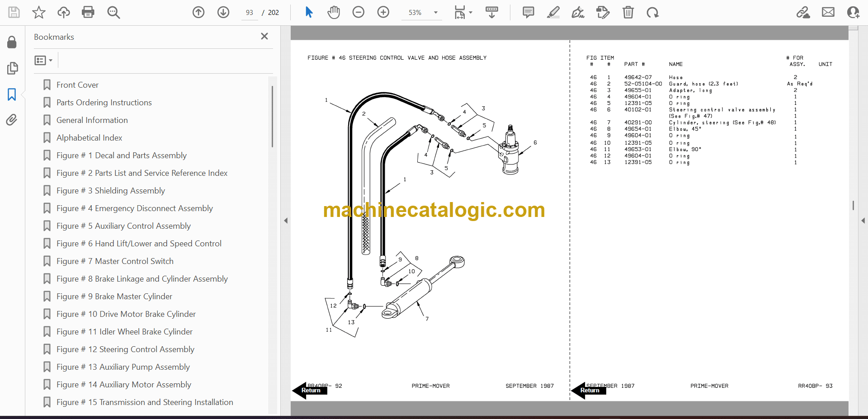Click the 'Elbow, 45°' part name

pyautogui.click(x=685, y=129)
